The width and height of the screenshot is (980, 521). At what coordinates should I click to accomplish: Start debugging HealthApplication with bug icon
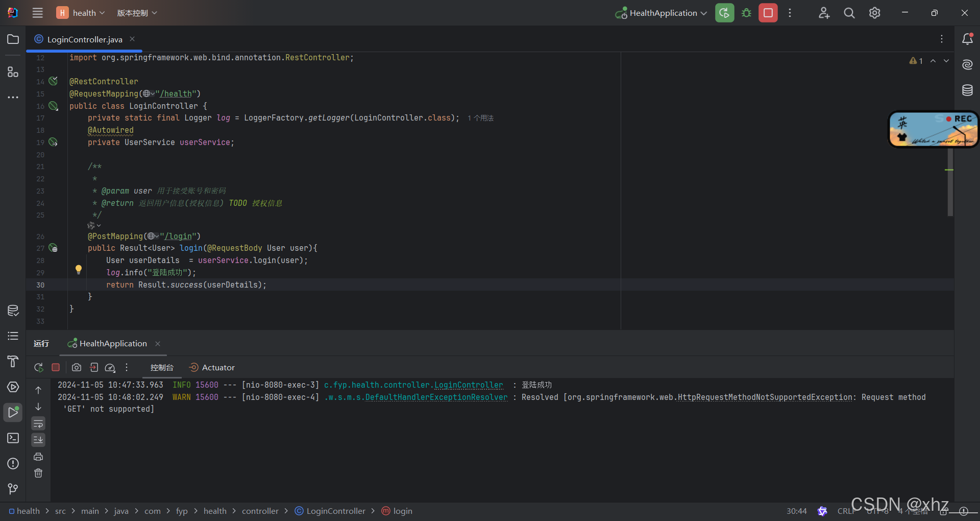click(746, 13)
